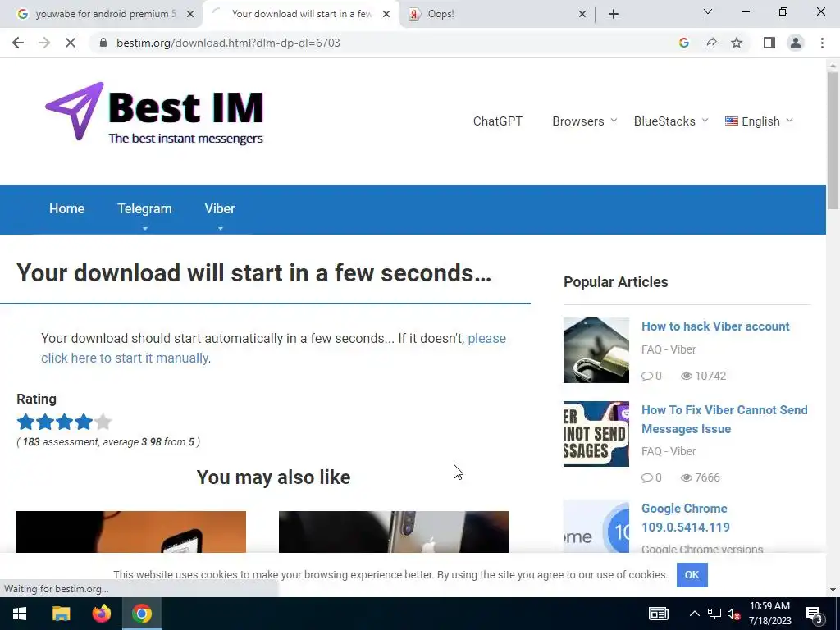Stop loading the page
Image resolution: width=840 pixels, height=630 pixels.
point(71,43)
